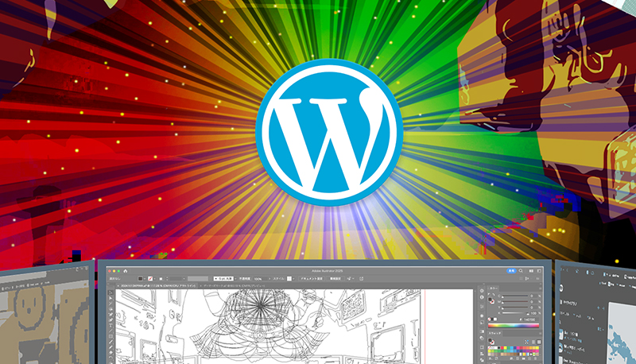Image resolution: width=636 pixels, height=364 pixels.
Task: Click the cyan C slider track
Action: (x=514, y=296)
